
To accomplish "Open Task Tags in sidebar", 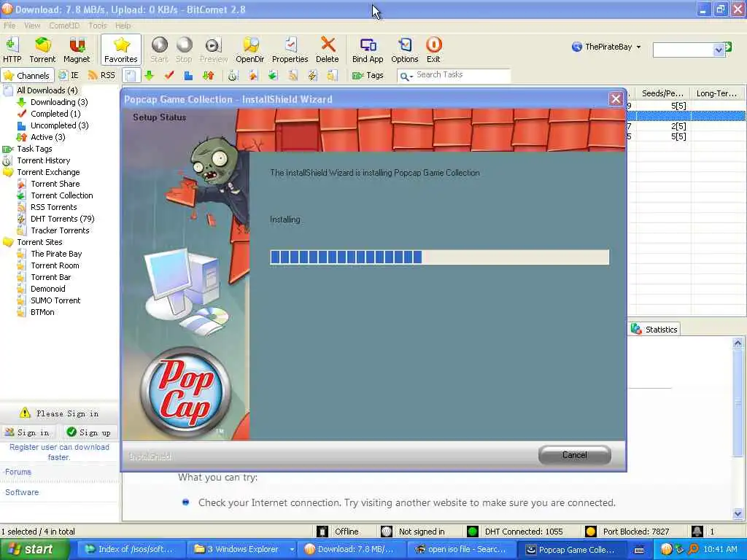I will coord(34,149).
